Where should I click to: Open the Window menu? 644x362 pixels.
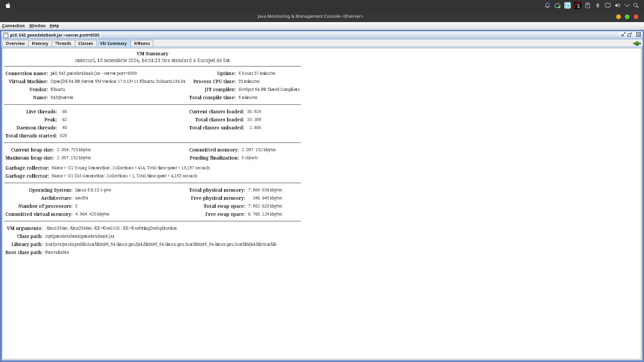[37, 25]
